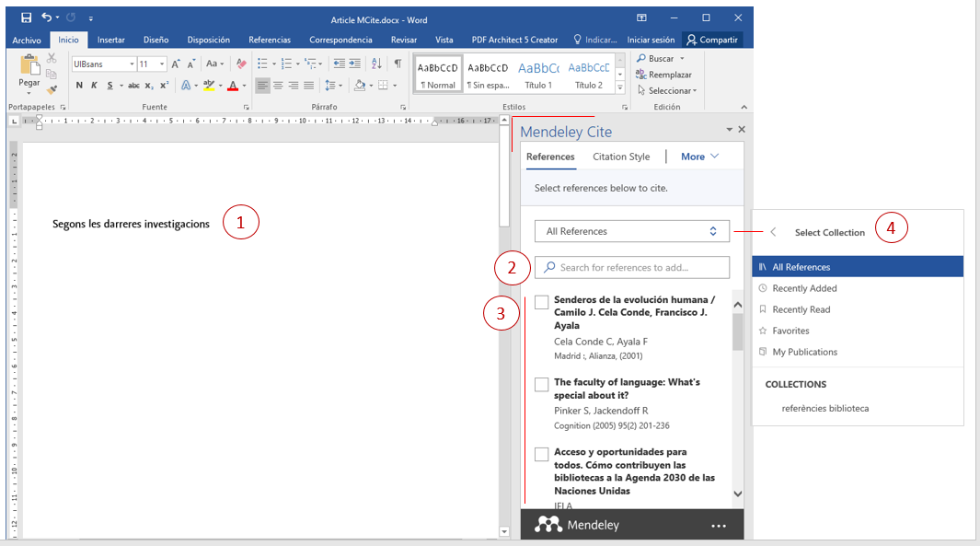This screenshot has height=546, width=980.
Task: Insert a bulleted list
Action: pos(262,64)
